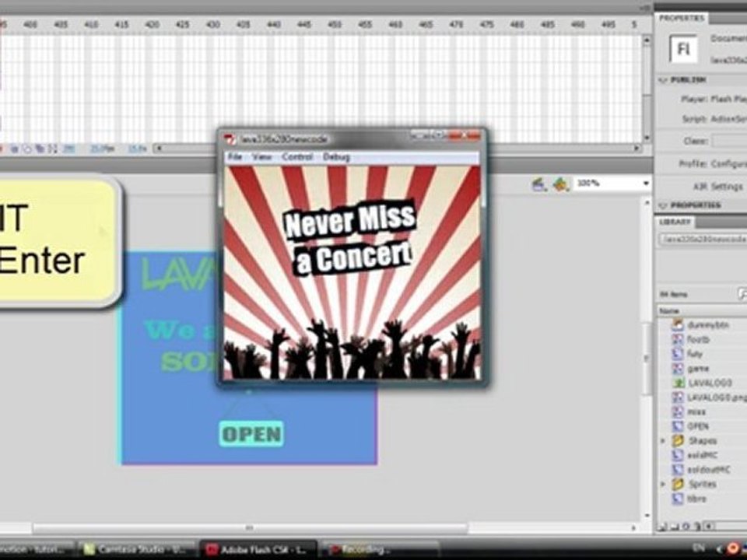This screenshot has height=560, width=747.
Task: Click the New Folder icon in Library
Action: (674, 527)
